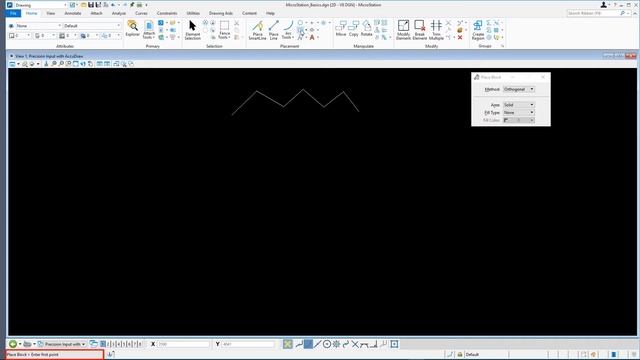Toggle AccuSnap button in snap toolbar

point(288,344)
